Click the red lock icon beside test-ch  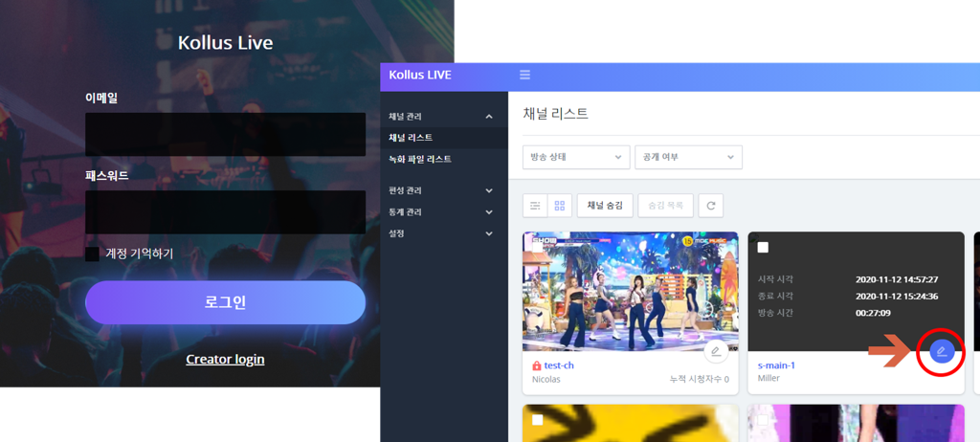tap(537, 365)
